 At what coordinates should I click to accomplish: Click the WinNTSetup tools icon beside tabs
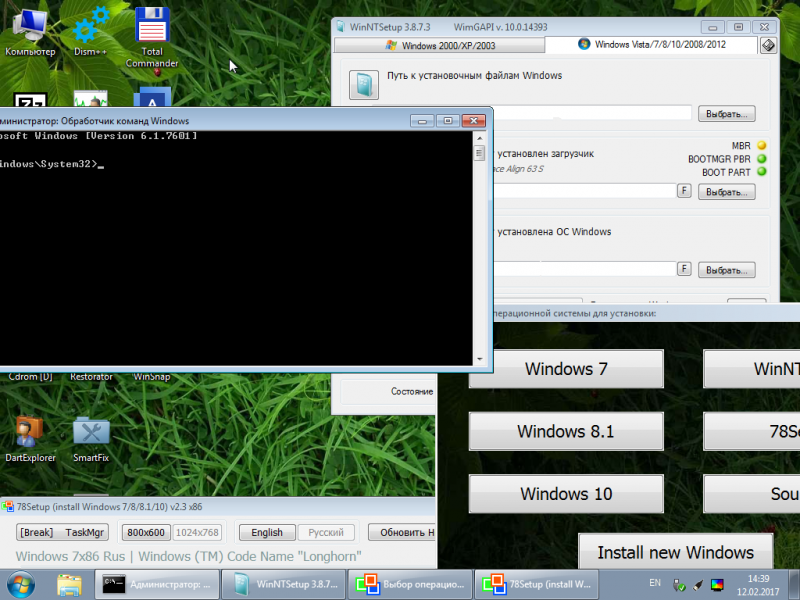(x=768, y=45)
